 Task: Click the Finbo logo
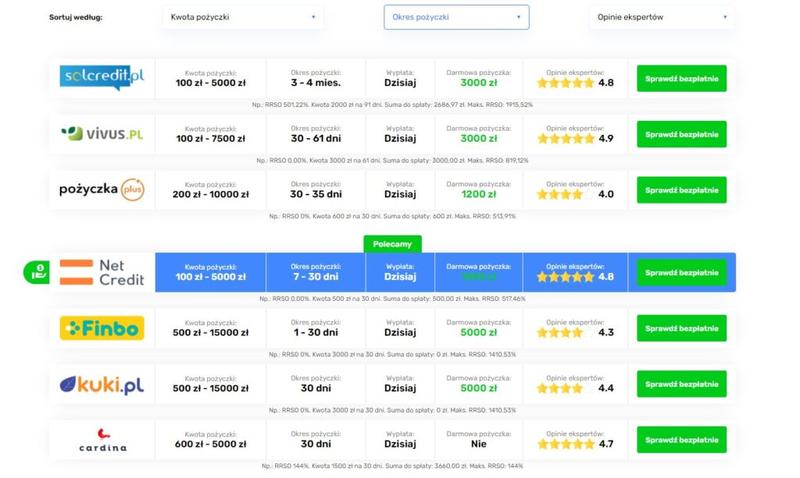102,328
